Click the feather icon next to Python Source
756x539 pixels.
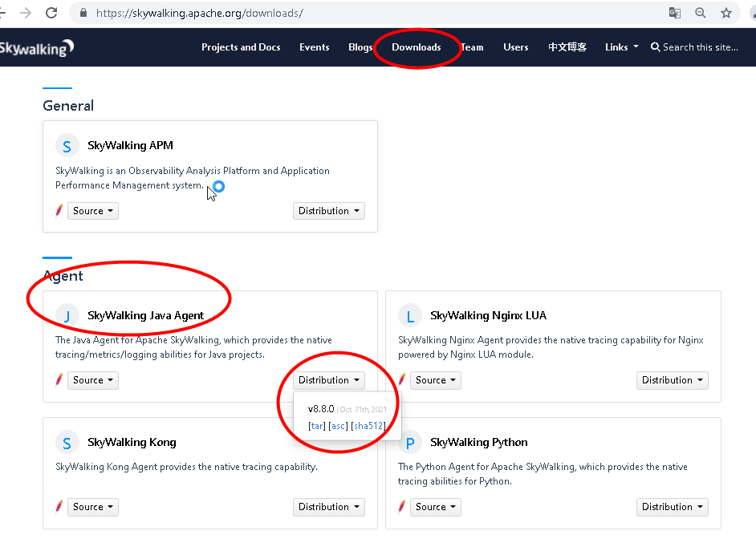point(400,506)
